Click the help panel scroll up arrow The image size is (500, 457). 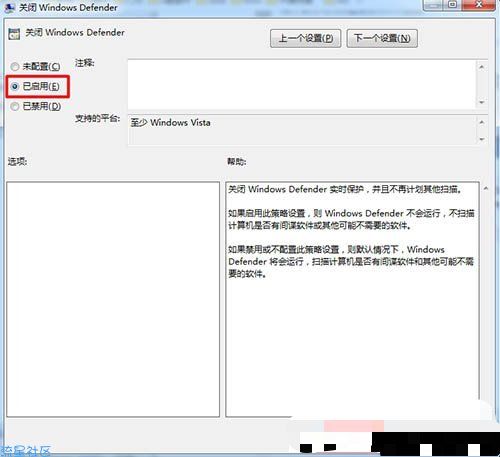click(486, 188)
